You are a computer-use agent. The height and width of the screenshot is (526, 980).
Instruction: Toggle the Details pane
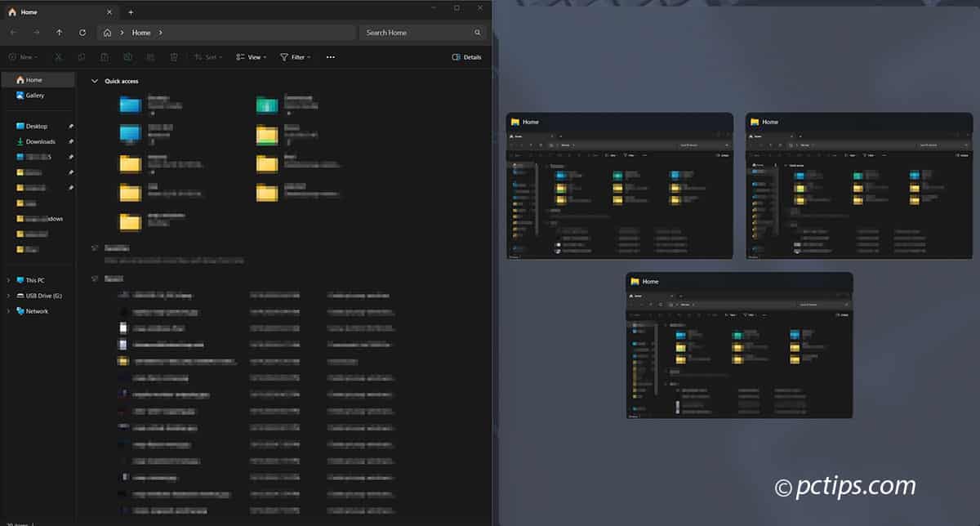coord(465,56)
